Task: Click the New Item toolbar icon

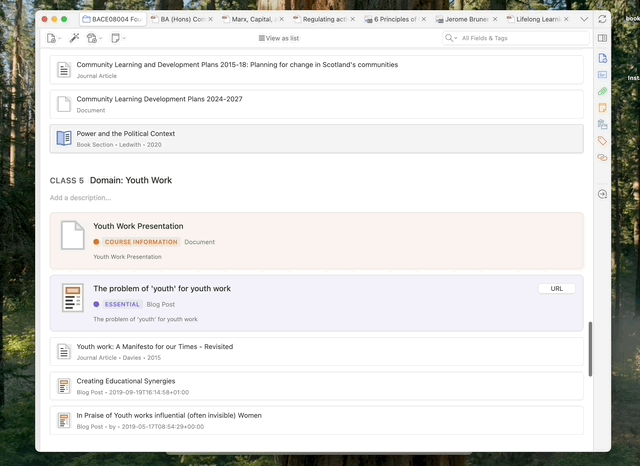Action: coord(51,38)
